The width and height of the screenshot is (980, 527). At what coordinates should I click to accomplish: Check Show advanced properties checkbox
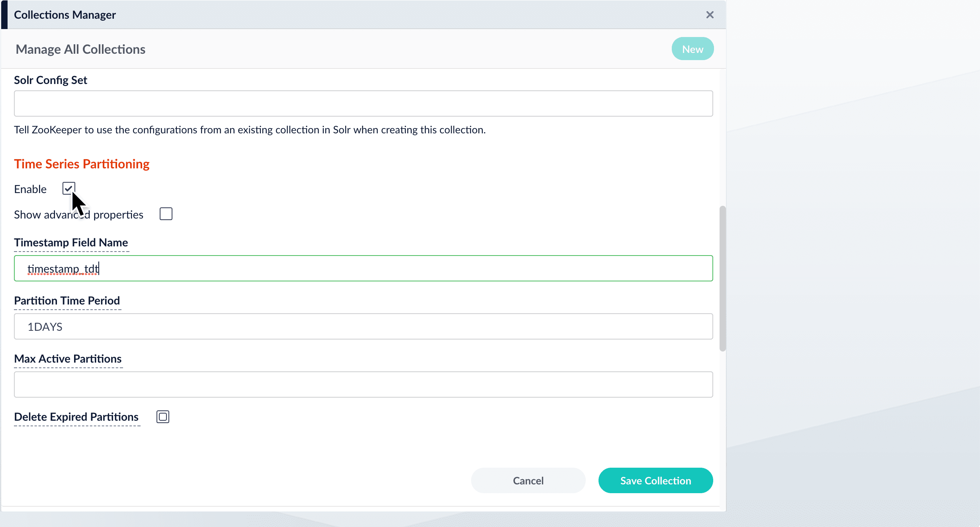[x=166, y=214]
